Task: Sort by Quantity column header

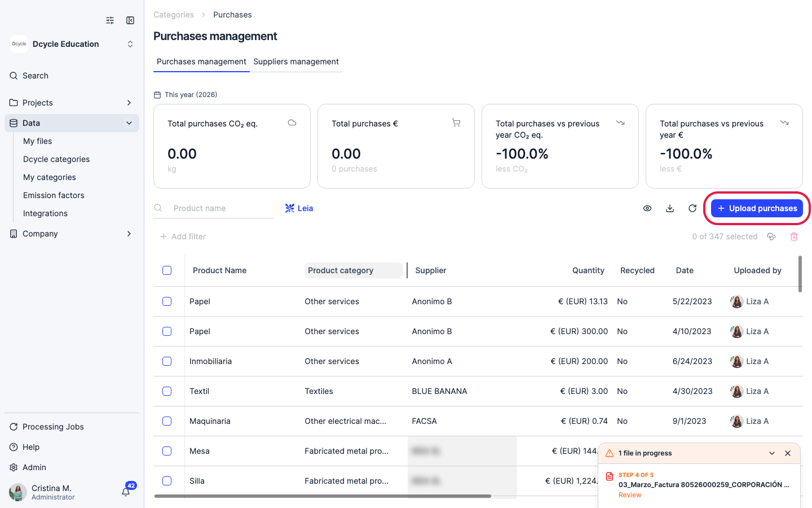Action: point(588,270)
